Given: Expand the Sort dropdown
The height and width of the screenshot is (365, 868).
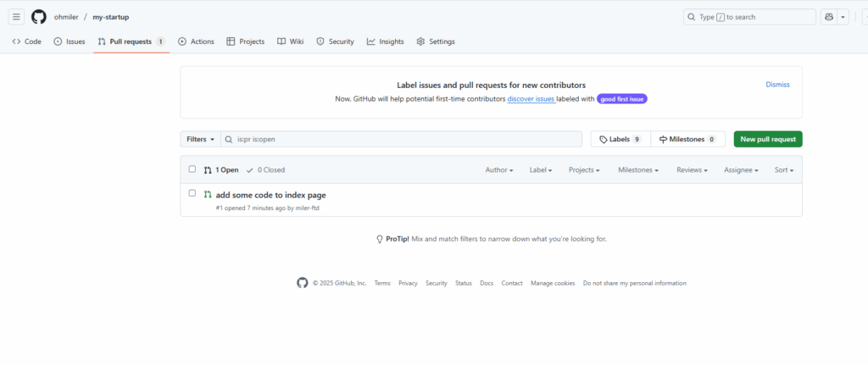Looking at the screenshot, I should [x=783, y=170].
